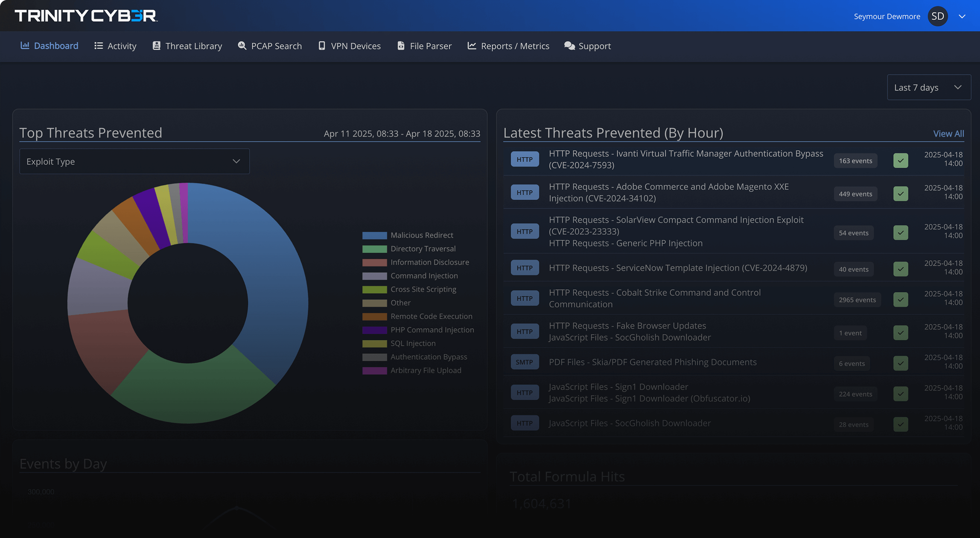Click the SD user avatar circle
The width and height of the screenshot is (980, 538).
click(938, 16)
